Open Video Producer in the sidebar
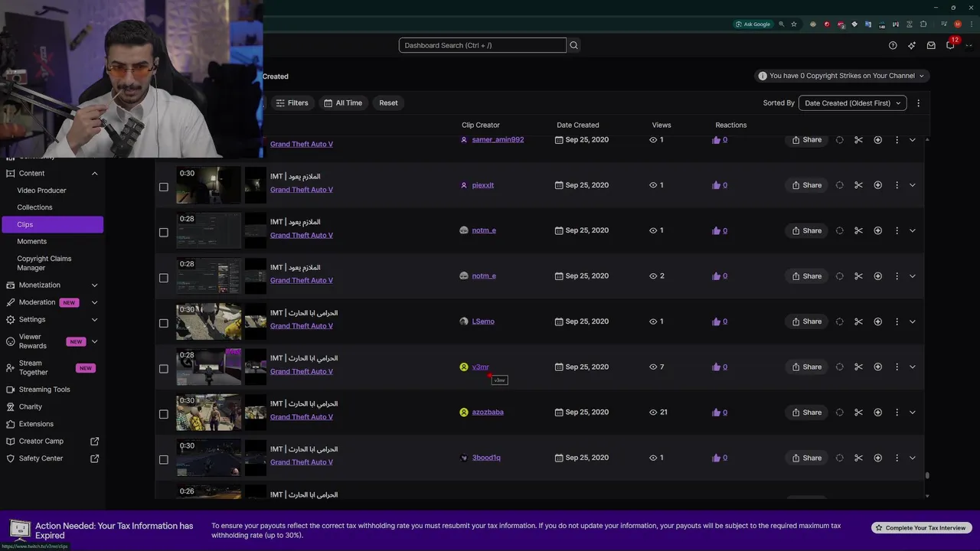 (41, 191)
